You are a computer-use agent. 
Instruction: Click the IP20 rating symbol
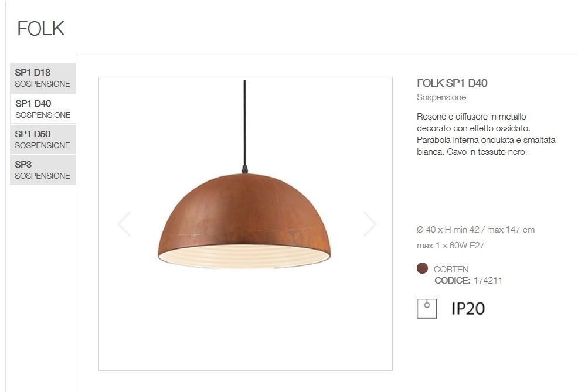click(x=468, y=309)
